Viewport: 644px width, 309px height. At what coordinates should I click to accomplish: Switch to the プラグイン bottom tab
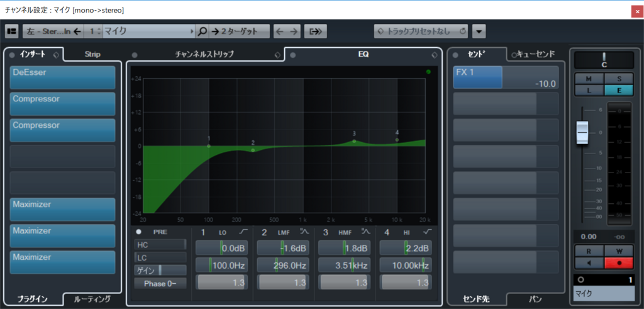33,299
